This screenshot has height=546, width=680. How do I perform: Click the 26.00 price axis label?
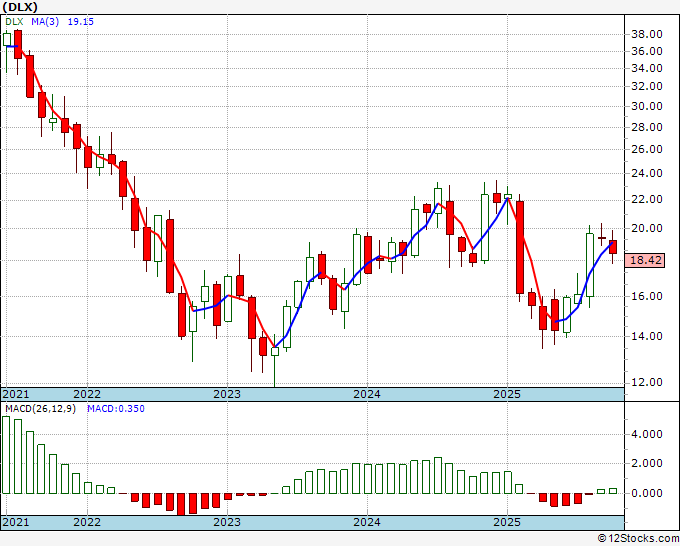647,150
